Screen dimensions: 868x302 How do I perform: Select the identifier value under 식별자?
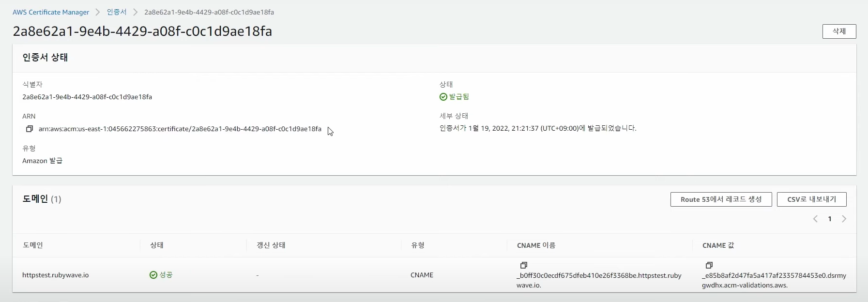(87, 97)
